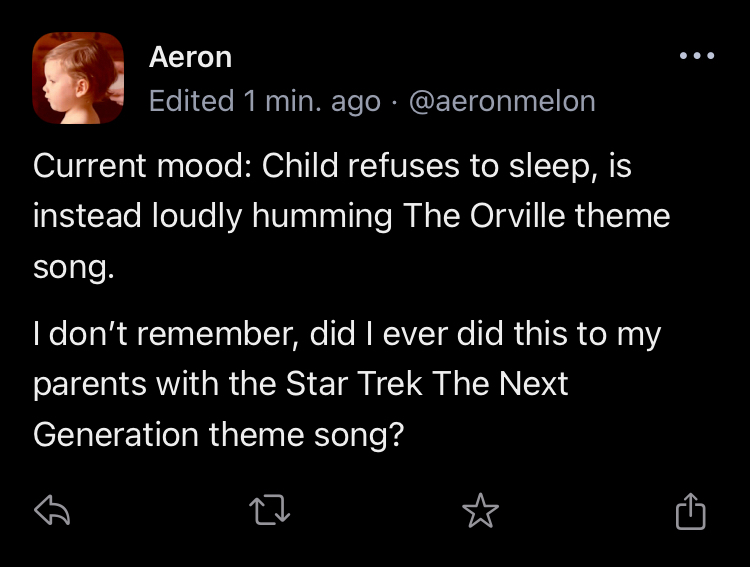Viewport: 750px width, 567px height.
Task: Open the share sheet icon
Action: pos(690,512)
